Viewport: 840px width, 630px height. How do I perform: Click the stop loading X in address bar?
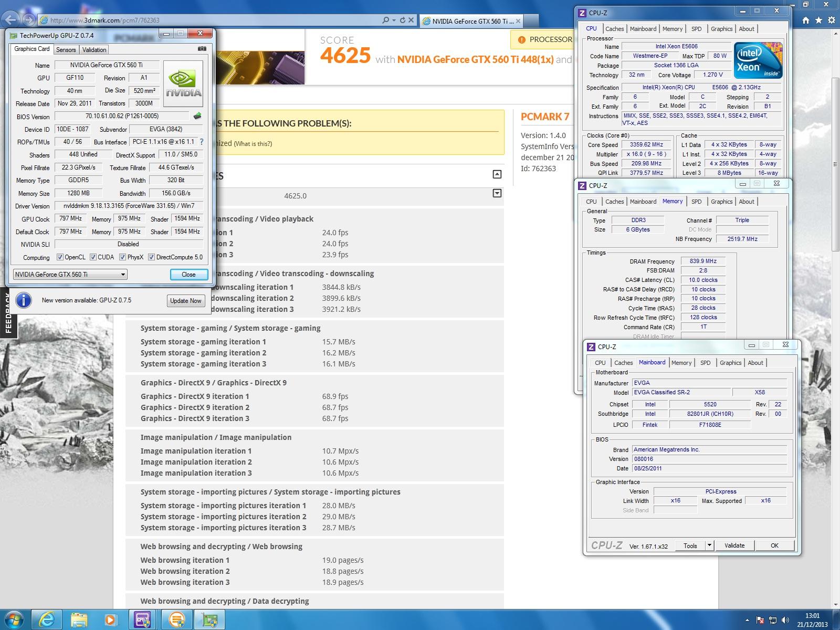411,20
